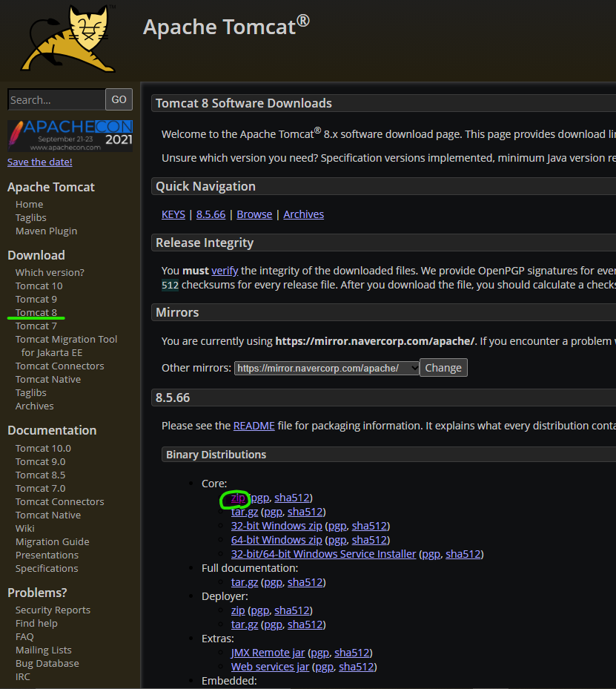Image resolution: width=616 pixels, height=689 pixels.
Task: Open the Presentations link
Action: tap(47, 556)
